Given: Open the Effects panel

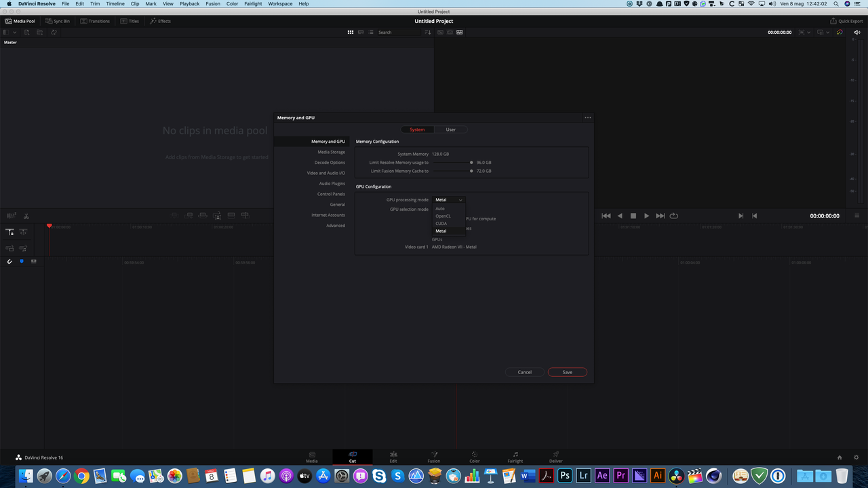Looking at the screenshot, I should point(161,21).
